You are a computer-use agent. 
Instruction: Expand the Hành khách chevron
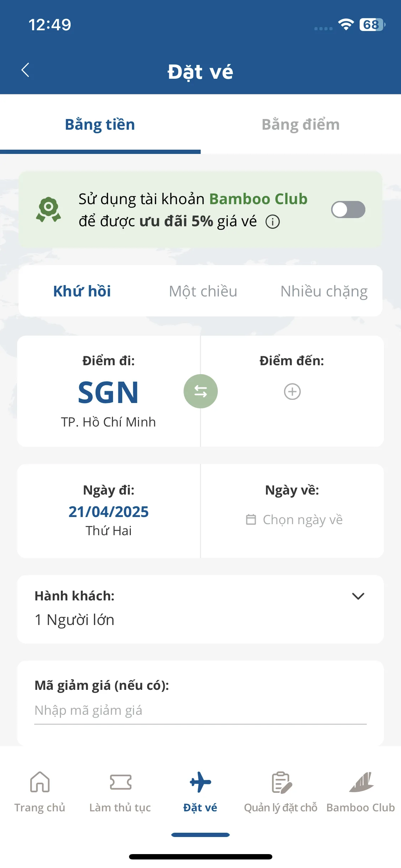pos(358,596)
